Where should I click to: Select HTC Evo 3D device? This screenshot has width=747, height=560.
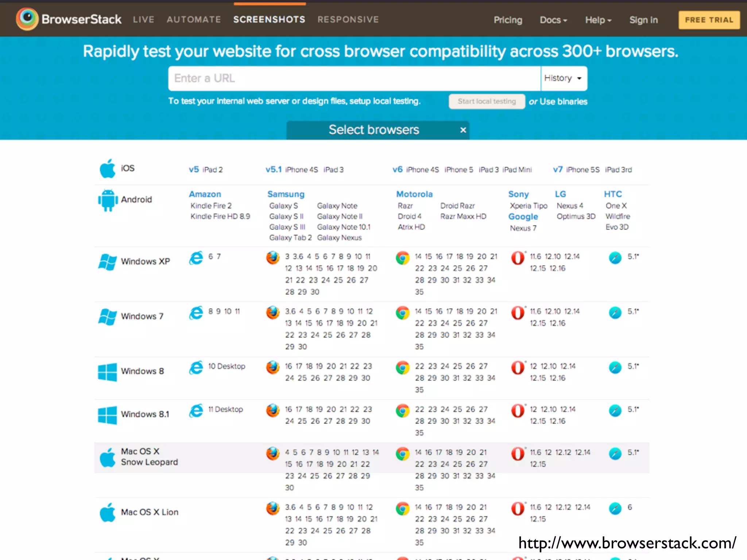[617, 227]
